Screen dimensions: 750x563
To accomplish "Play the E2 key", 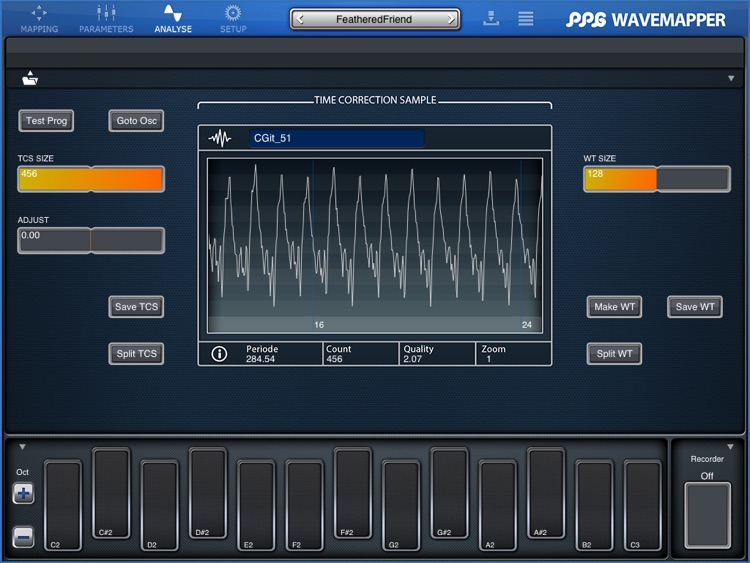I will 256,505.
